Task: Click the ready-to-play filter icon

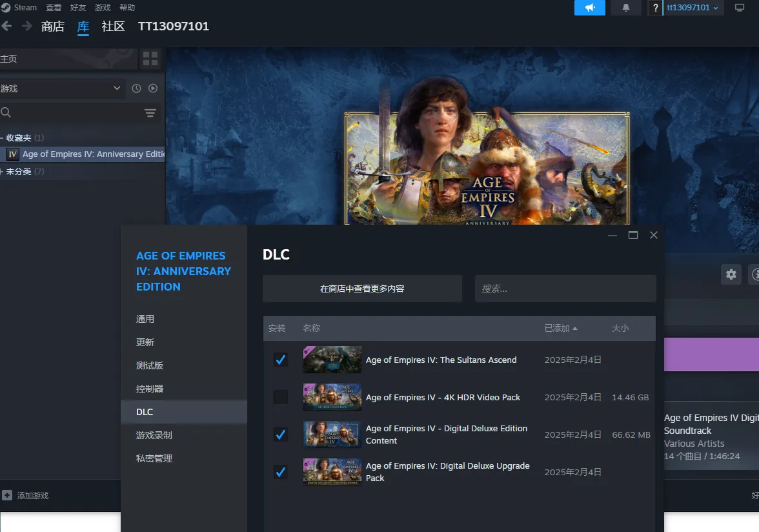Action: coord(153,88)
